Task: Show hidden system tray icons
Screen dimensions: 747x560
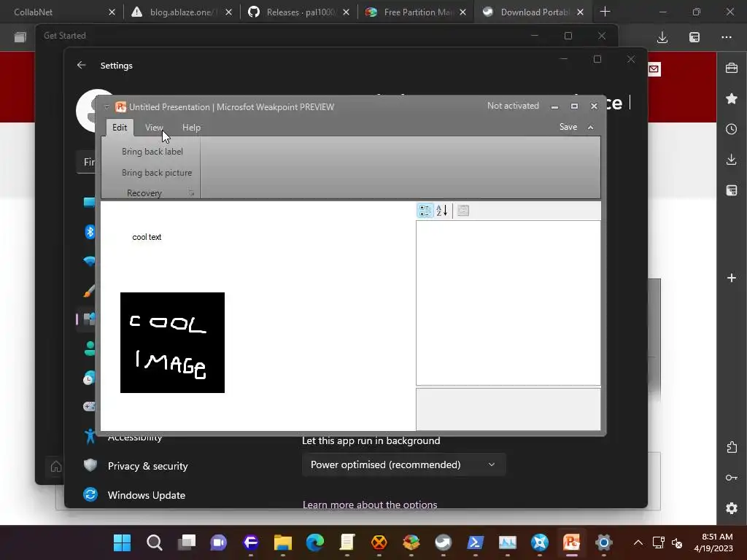Action: tap(638, 542)
